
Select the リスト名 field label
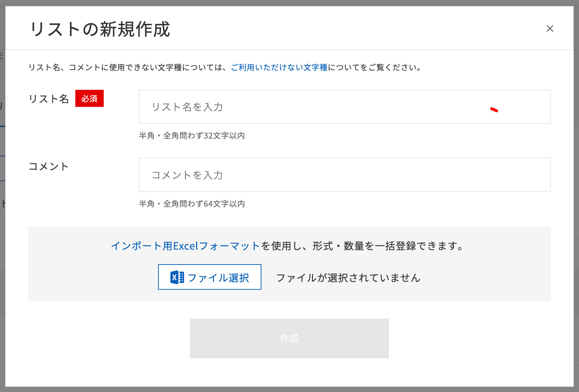pyautogui.click(x=49, y=99)
